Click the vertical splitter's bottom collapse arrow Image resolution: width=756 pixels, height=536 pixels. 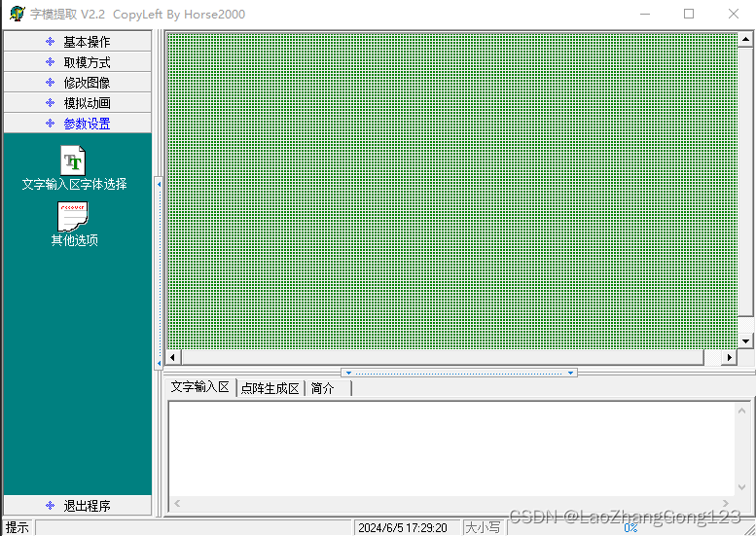pyautogui.click(x=159, y=363)
